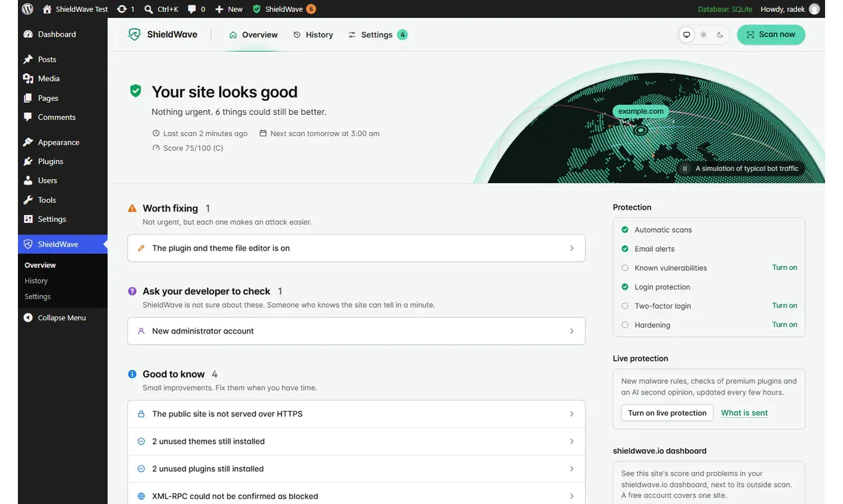This screenshot has height=504, width=843.
Task: Click Turn on live protection button
Action: click(x=667, y=412)
